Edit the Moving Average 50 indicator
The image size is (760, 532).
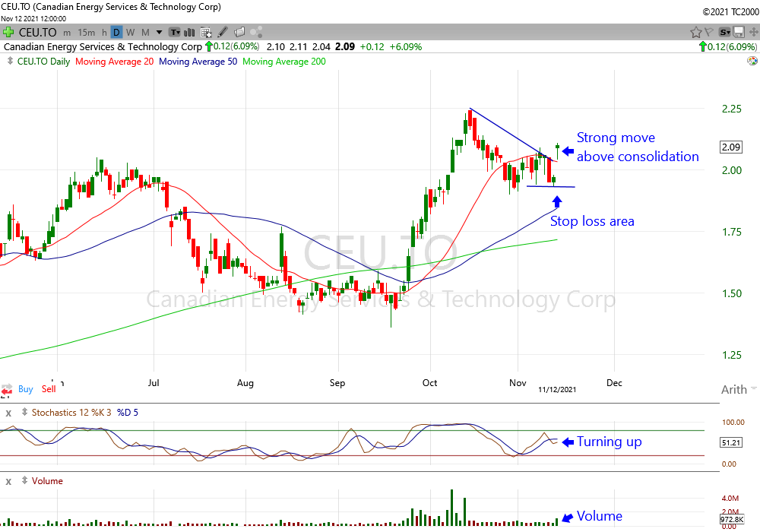point(198,62)
